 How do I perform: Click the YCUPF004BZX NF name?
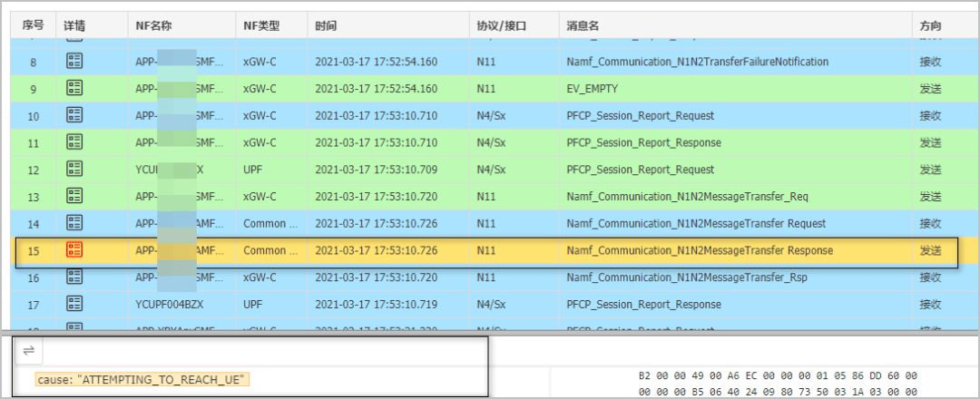[x=170, y=304]
